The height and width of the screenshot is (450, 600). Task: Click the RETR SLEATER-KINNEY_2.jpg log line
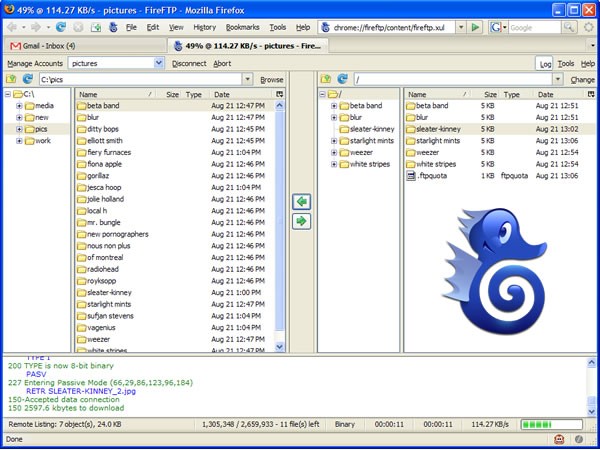[x=81, y=391]
